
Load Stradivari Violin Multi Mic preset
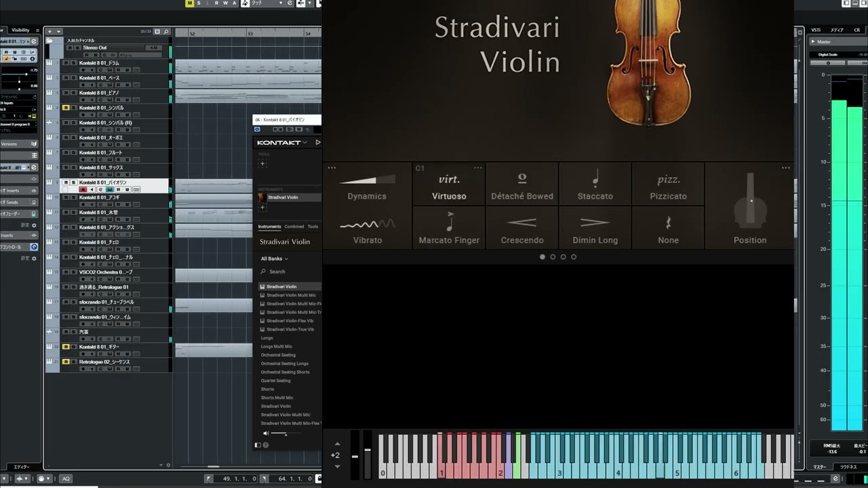[291, 296]
